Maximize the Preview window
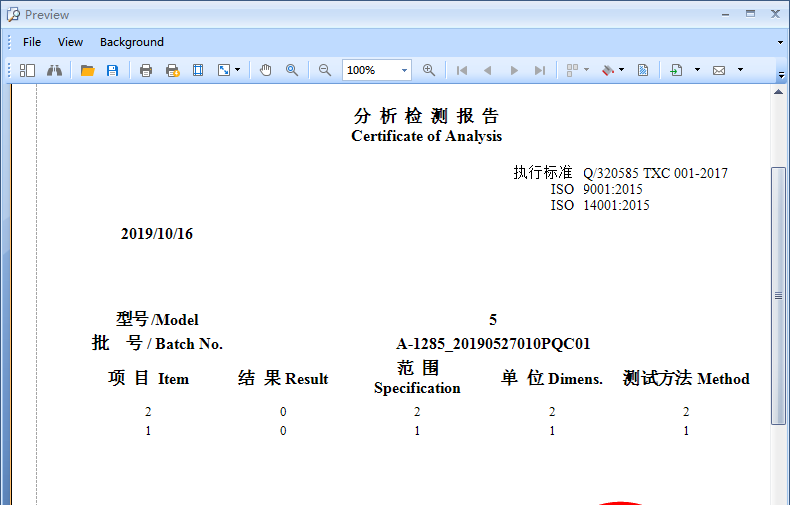Image resolution: width=790 pixels, height=505 pixels. coord(751,14)
